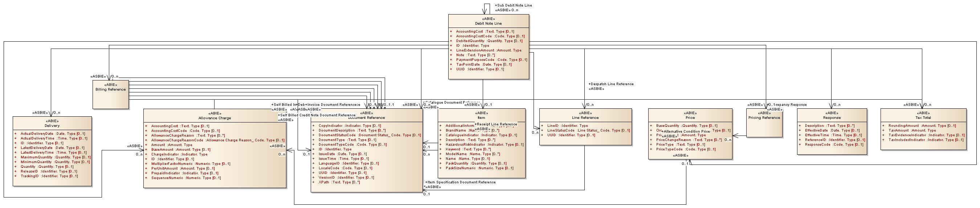Click the Item Specification Document Reference label
980x208 pixels.
click(461, 182)
